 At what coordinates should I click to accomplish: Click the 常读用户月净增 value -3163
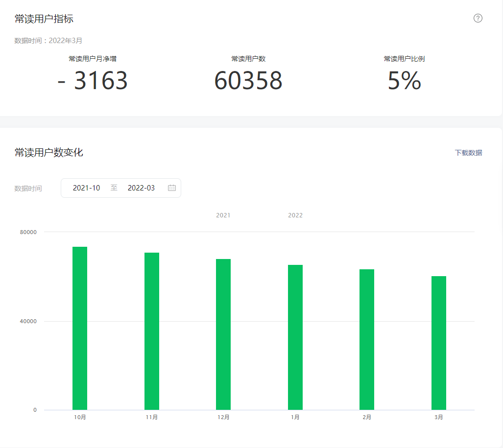pos(93,81)
